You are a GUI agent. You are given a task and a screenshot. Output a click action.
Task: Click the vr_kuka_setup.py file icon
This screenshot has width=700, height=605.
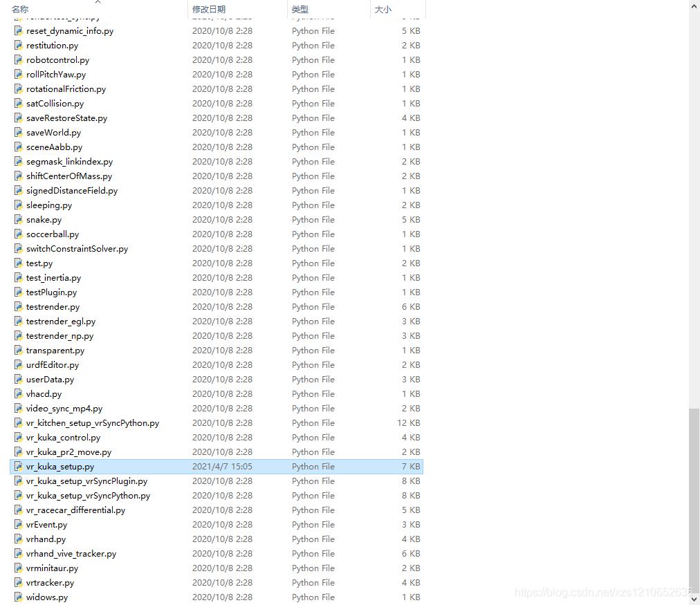click(x=18, y=466)
